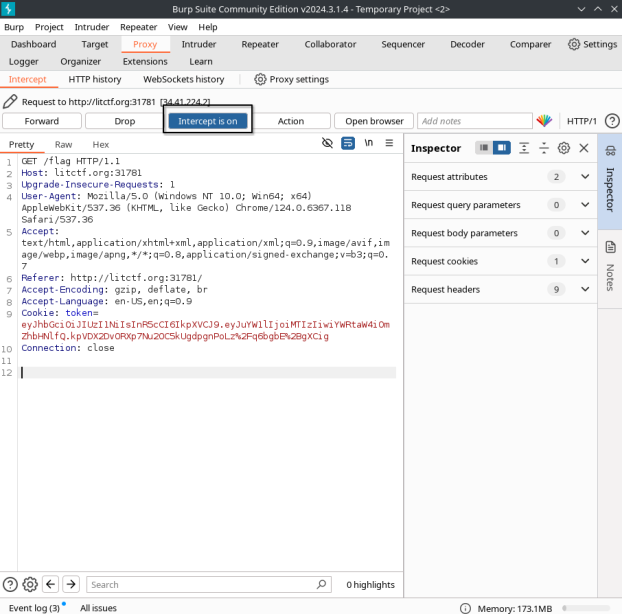Switch to the Decoder tab
This screenshot has width=622, height=614.
[467, 44]
